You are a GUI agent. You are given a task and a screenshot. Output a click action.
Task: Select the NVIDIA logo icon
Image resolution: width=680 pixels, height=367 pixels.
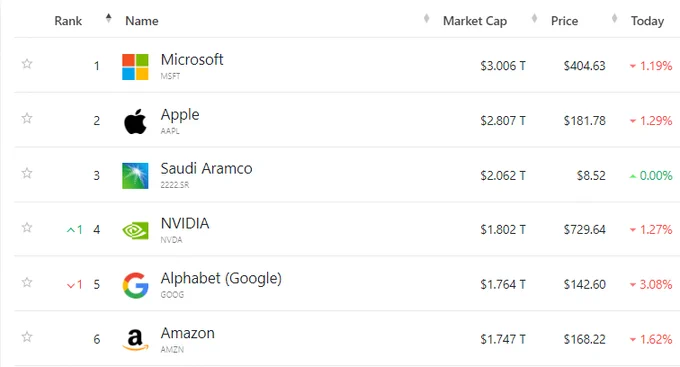[135, 230]
